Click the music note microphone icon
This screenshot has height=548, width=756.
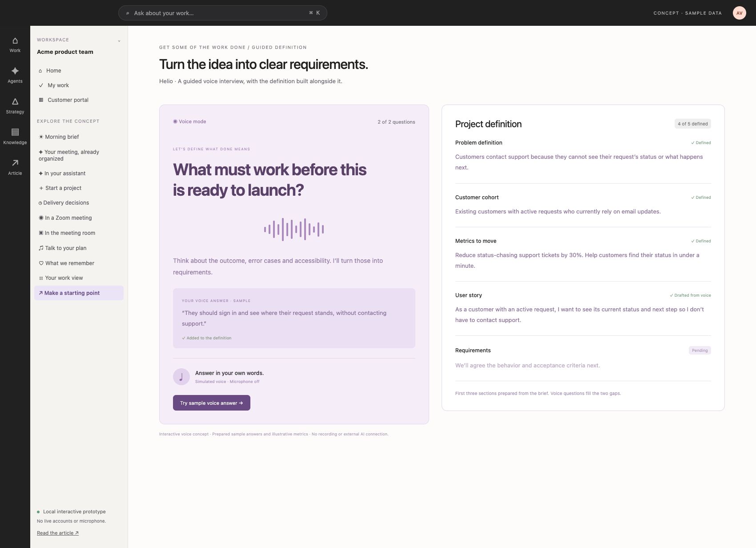pos(181,377)
